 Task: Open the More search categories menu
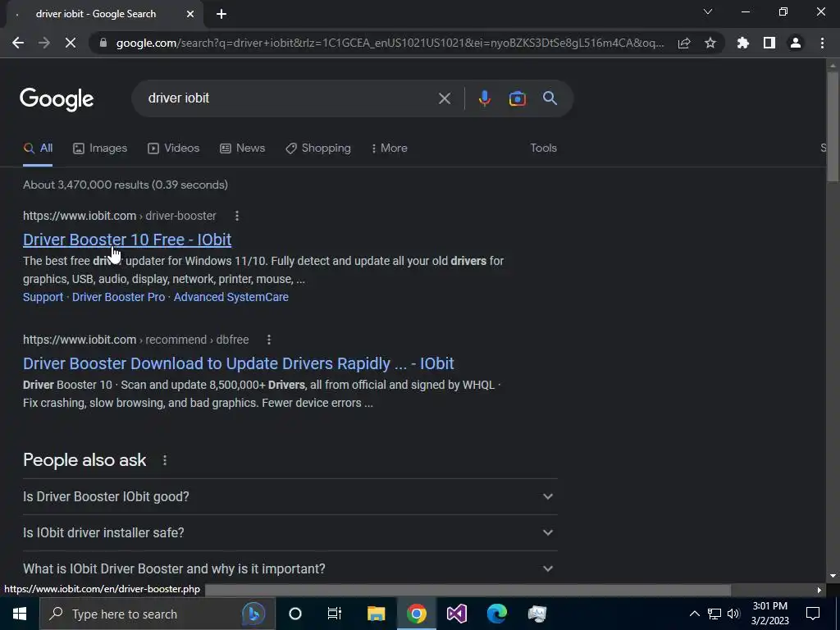390,148
